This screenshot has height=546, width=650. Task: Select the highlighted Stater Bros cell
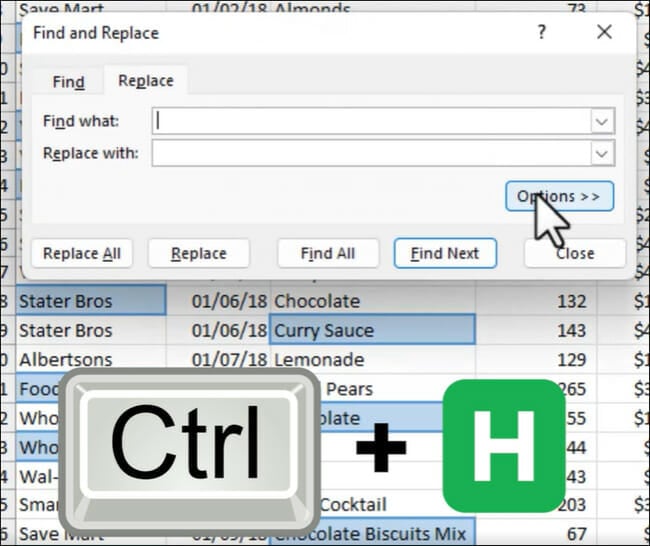[x=90, y=301]
